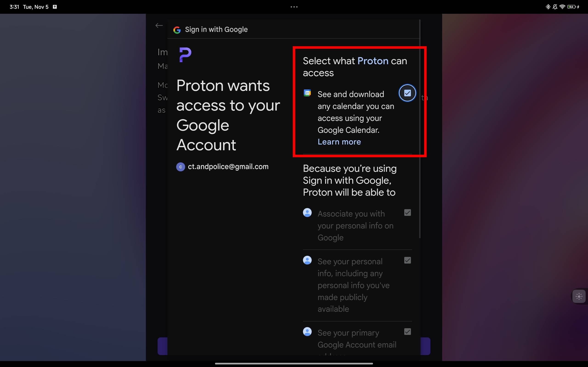Toggle the see personal info checkbox

[407, 260]
